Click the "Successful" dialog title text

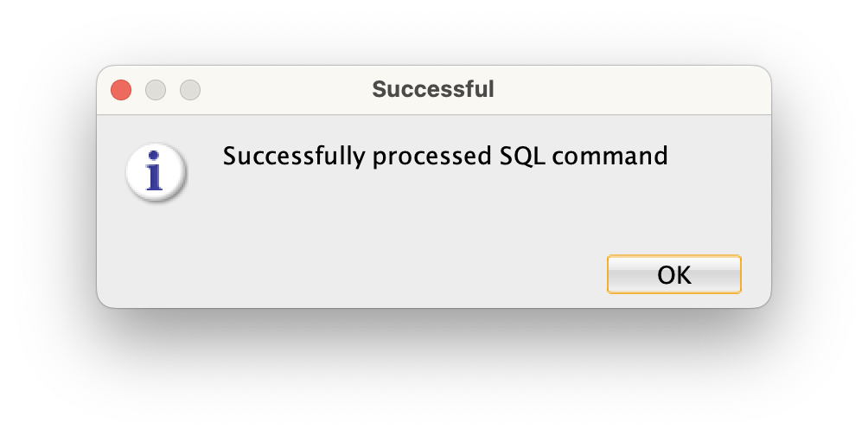click(433, 88)
